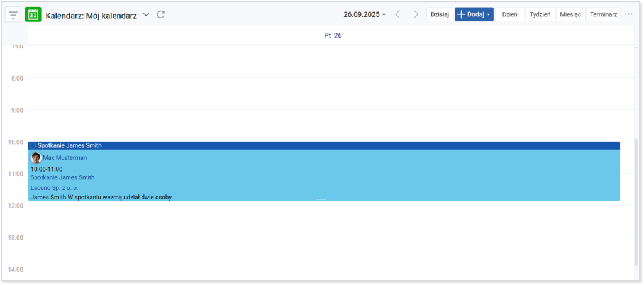Image resolution: width=644 pixels, height=285 pixels.
Task: Open the Terminarz view
Action: click(x=604, y=14)
